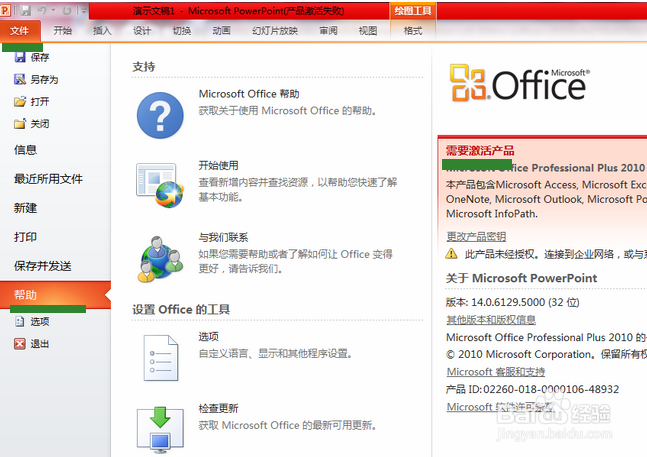This screenshot has width=647, height=457.
Task: Click the Microsoft Office 帮助 heading
Action: coord(249,94)
